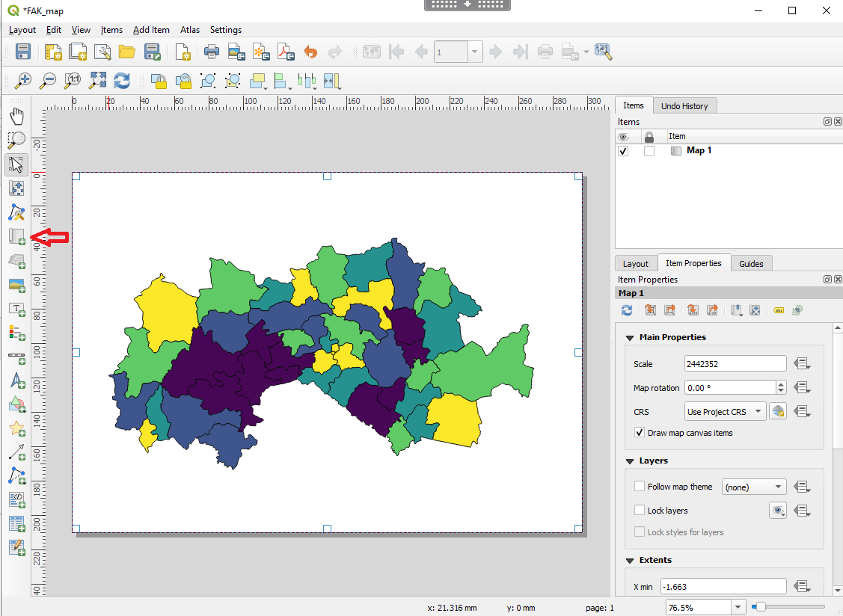
Task: Open the Atlas settings
Action: coord(603,52)
